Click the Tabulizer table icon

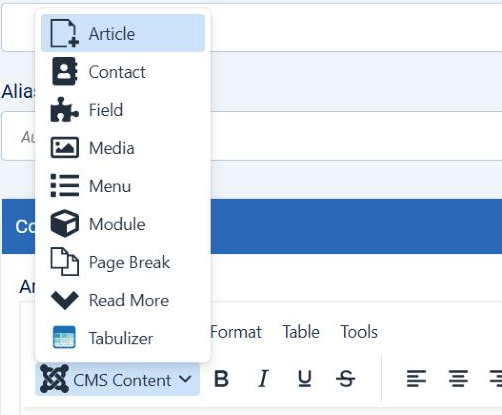[64, 337]
